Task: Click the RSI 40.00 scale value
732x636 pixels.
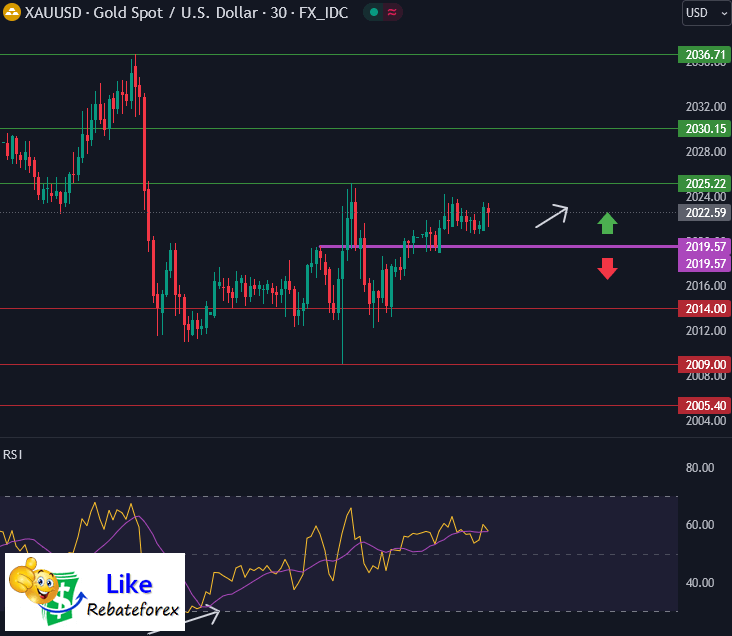Action: [x=700, y=583]
